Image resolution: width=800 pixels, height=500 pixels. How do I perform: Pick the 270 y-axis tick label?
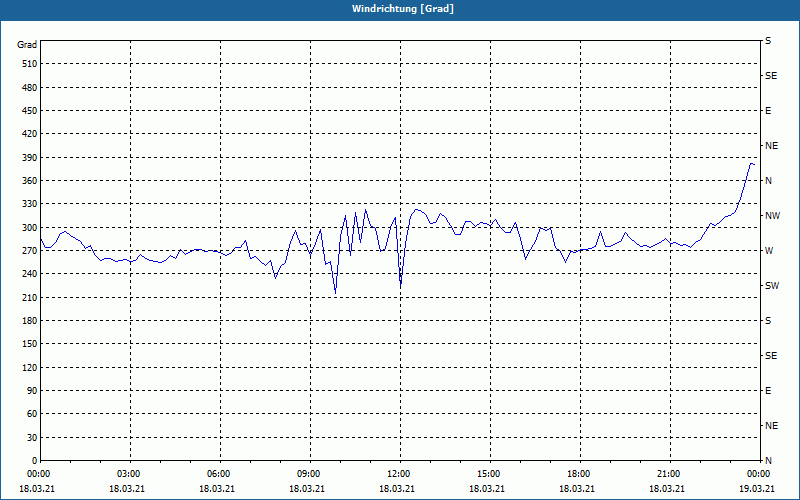(30, 251)
